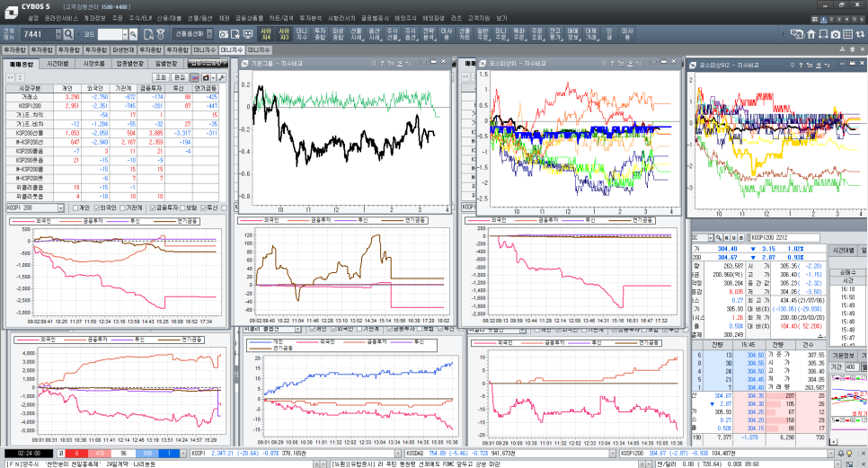Click the 사용자4 toolbar button

(266, 34)
